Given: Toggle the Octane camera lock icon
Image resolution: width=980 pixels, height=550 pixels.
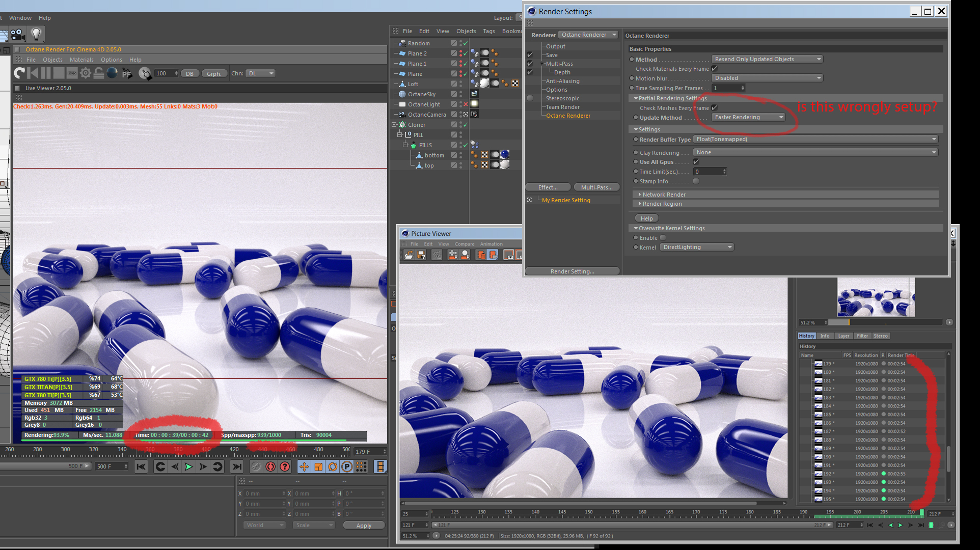Looking at the screenshot, I should pos(99,73).
